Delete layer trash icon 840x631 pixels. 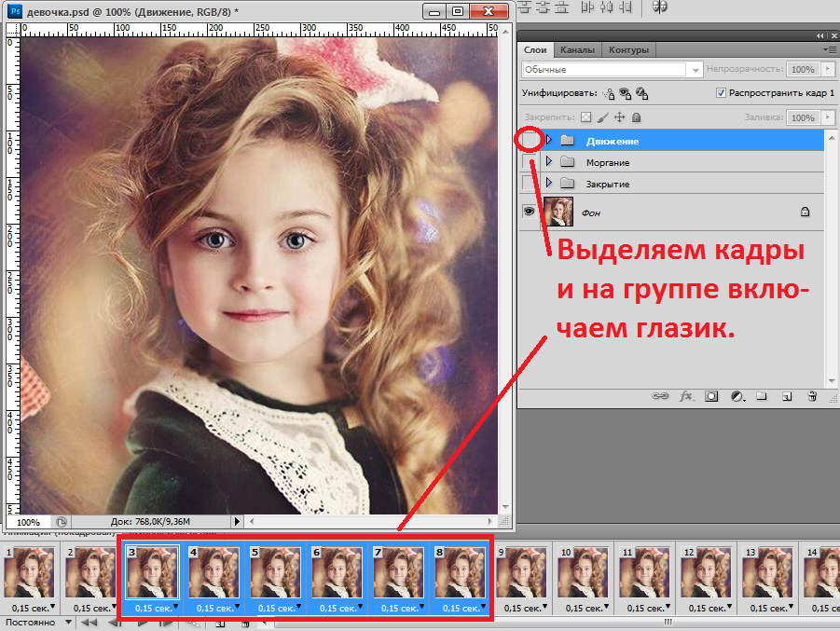click(x=812, y=396)
